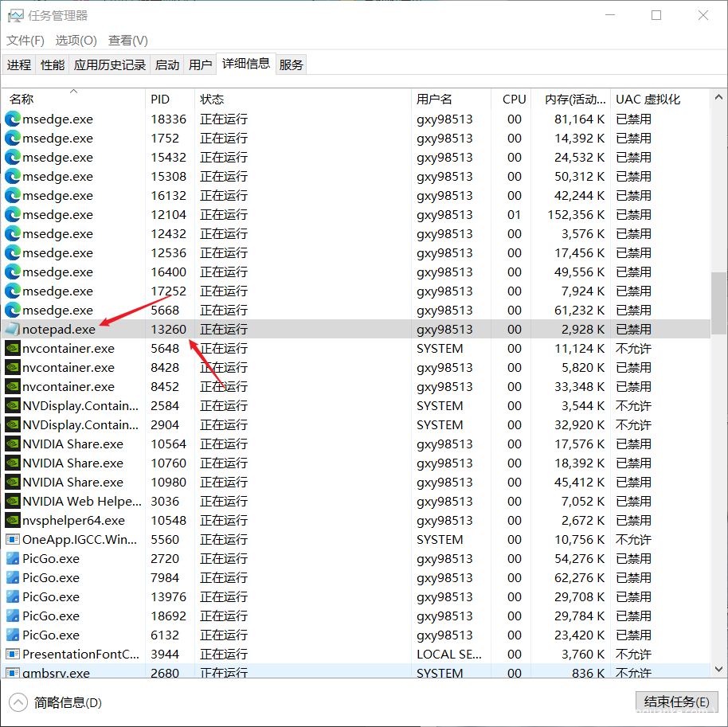Click the Edge icon of PID 12104
728x727 pixels.
[13, 215]
